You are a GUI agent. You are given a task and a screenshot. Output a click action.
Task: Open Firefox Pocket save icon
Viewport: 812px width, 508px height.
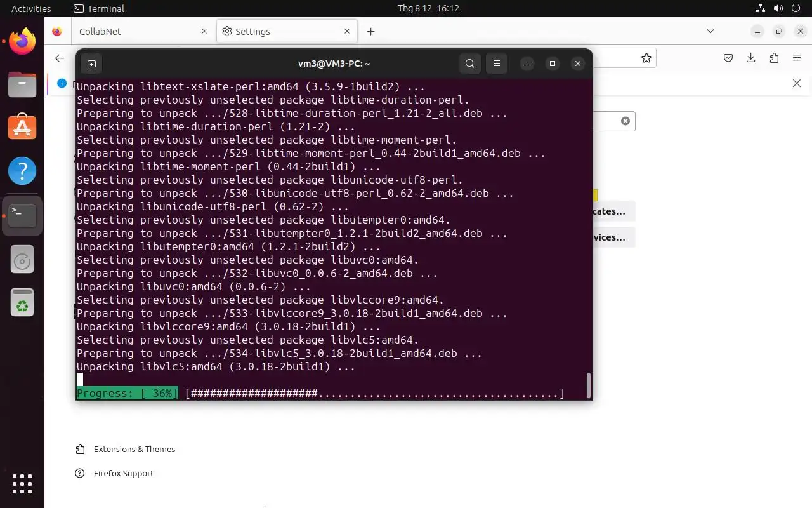pyautogui.click(x=728, y=58)
